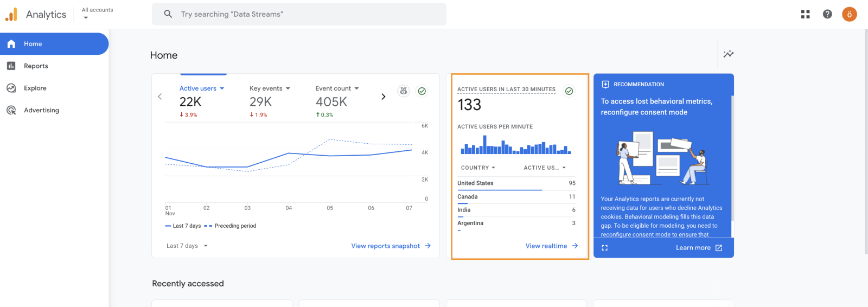Click the 405K event count value
The width and height of the screenshot is (868, 307).
[x=331, y=102]
